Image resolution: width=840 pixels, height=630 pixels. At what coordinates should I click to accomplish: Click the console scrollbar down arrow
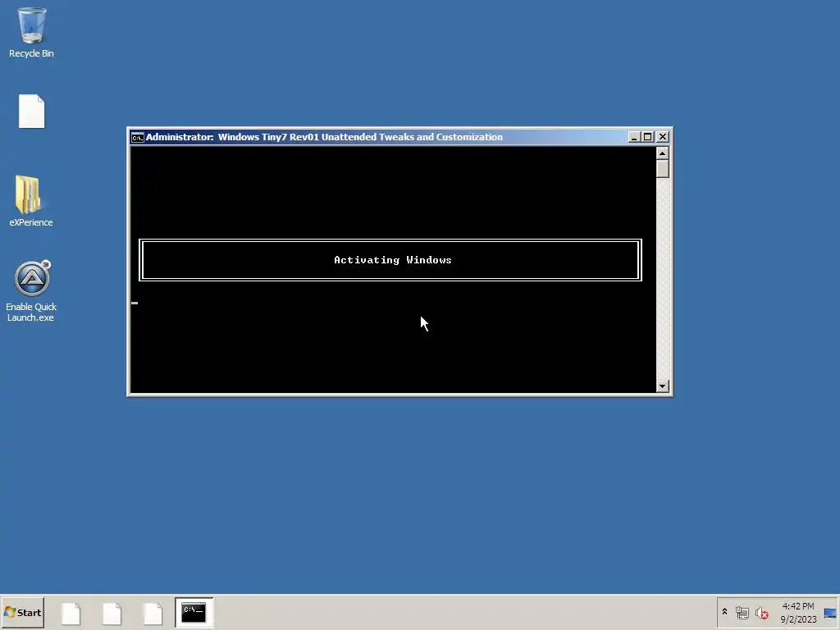click(x=663, y=386)
